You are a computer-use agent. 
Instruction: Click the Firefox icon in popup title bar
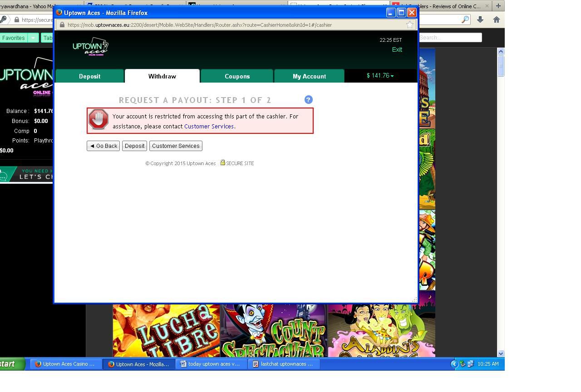click(59, 12)
